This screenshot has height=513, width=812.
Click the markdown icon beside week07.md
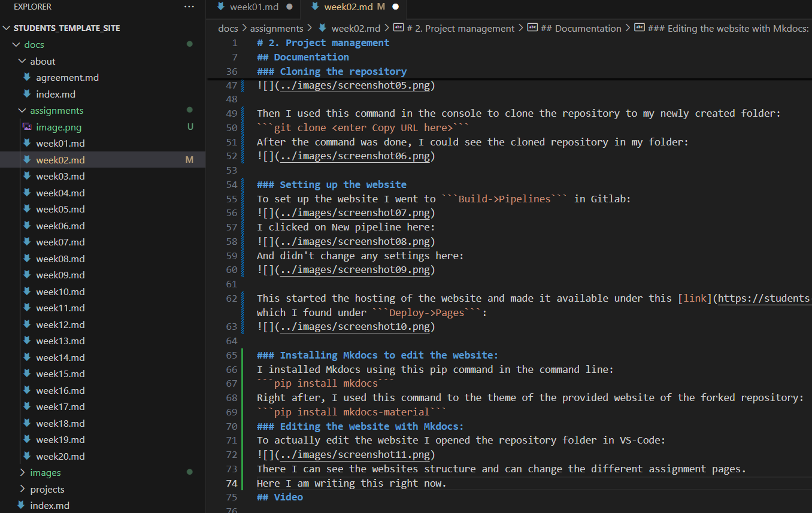pyautogui.click(x=27, y=242)
